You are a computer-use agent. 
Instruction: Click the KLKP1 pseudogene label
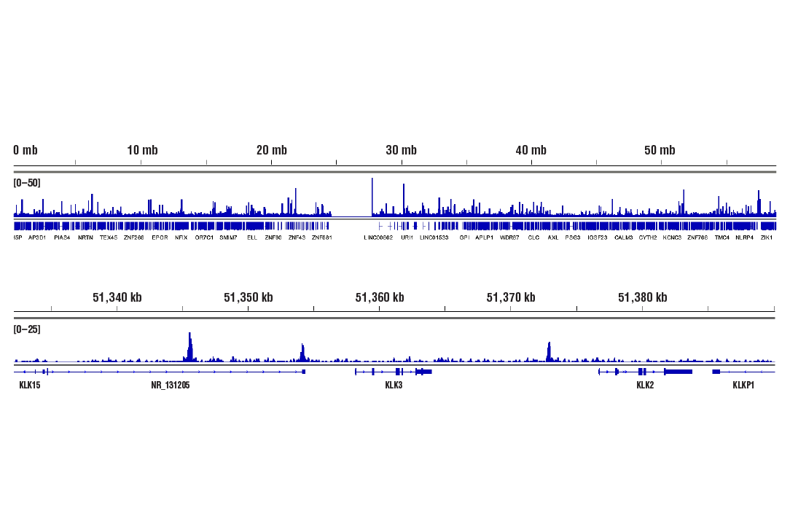[745, 386]
